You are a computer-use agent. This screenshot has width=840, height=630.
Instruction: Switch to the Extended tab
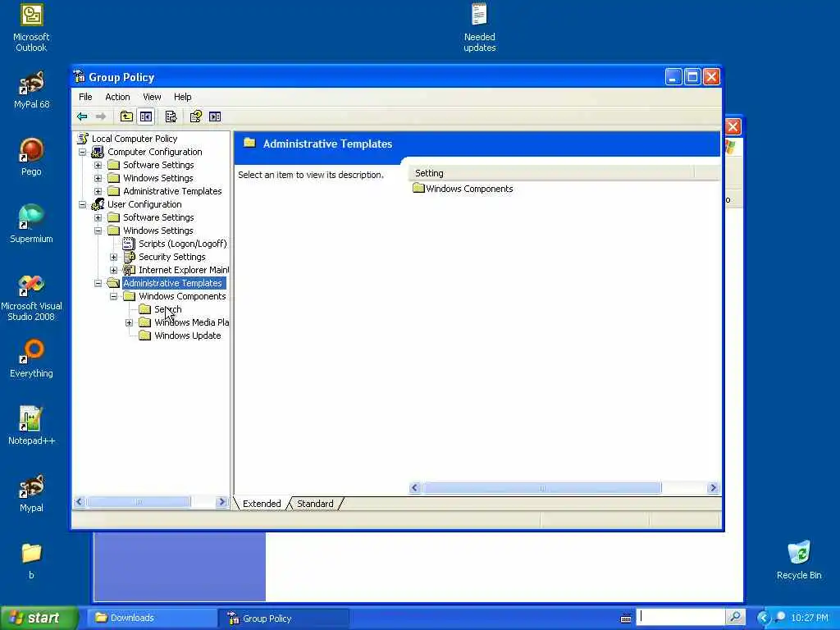click(x=262, y=504)
